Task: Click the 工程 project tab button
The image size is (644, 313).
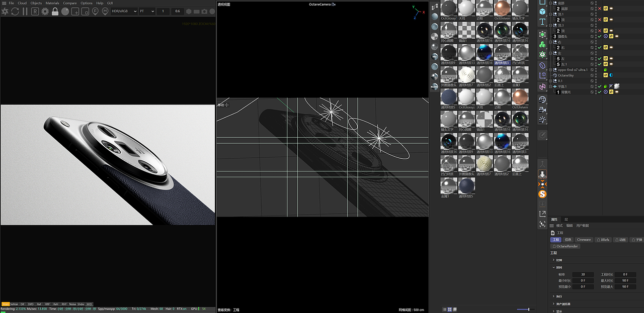Action: tap(555, 240)
